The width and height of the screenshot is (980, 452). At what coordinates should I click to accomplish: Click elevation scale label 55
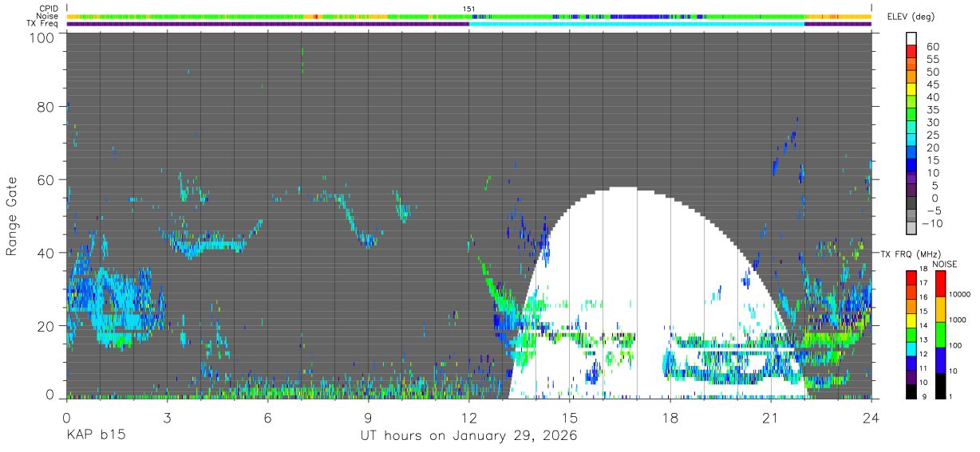tap(933, 59)
